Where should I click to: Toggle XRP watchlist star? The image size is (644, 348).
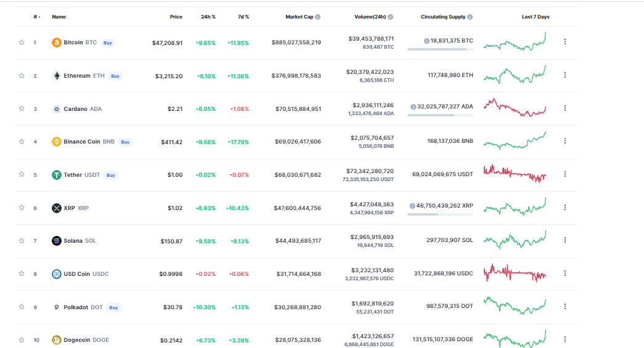22,208
